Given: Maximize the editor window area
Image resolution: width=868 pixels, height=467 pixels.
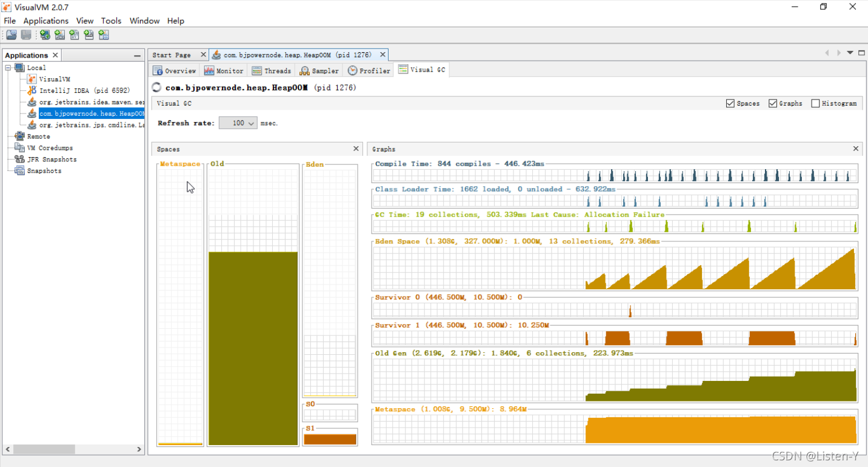Looking at the screenshot, I should pyautogui.click(x=861, y=53).
